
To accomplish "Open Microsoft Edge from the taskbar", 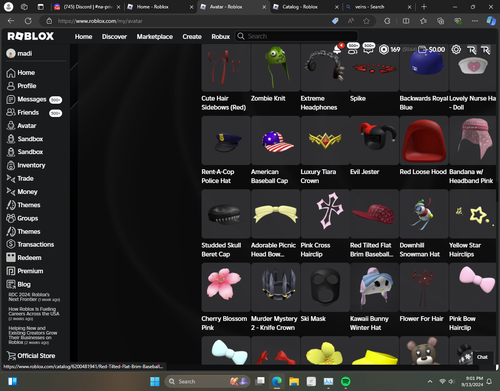I will coord(277,381).
